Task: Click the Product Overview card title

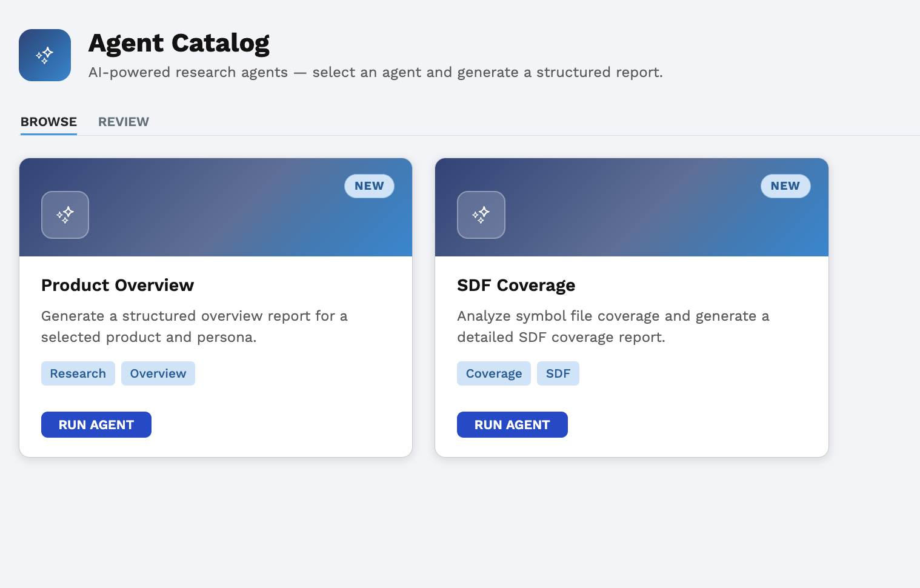Action: (118, 286)
